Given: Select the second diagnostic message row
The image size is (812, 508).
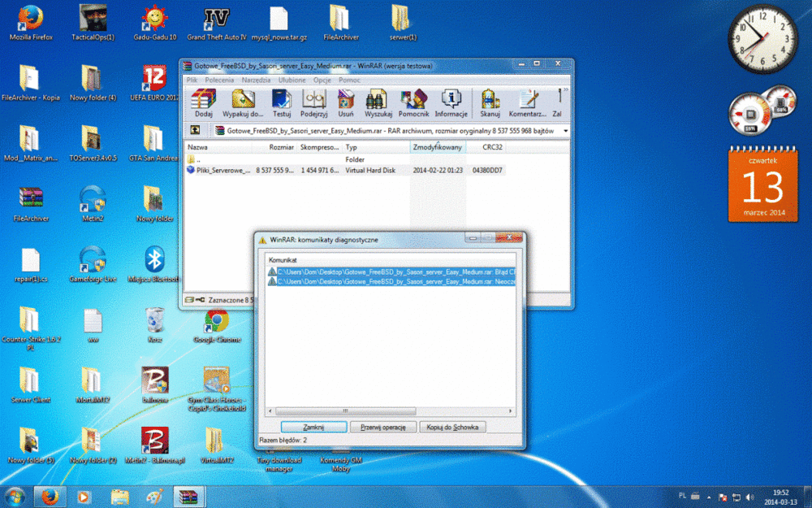Looking at the screenshot, I should pyautogui.click(x=391, y=281).
